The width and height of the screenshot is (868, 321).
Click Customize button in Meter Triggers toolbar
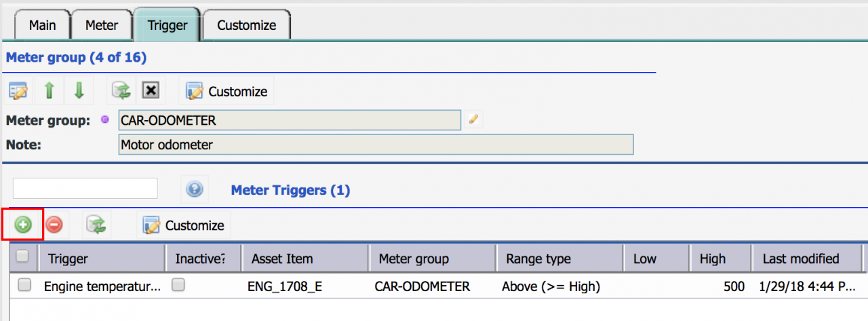184,225
